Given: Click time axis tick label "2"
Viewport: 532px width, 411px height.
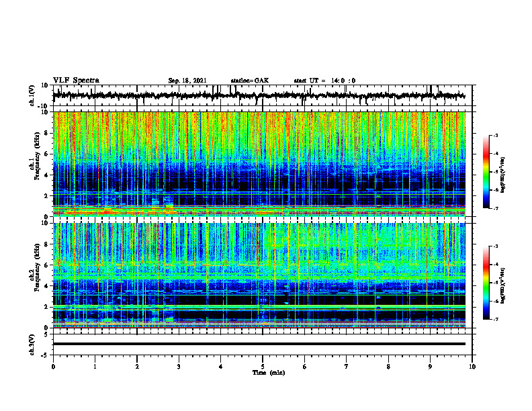Looking at the screenshot, I should click(x=137, y=367).
